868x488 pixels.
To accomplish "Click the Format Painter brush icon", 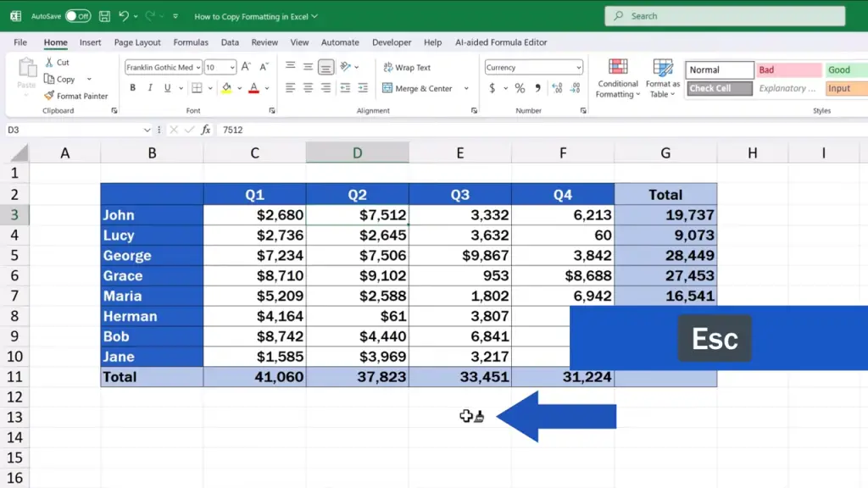I will (49, 97).
